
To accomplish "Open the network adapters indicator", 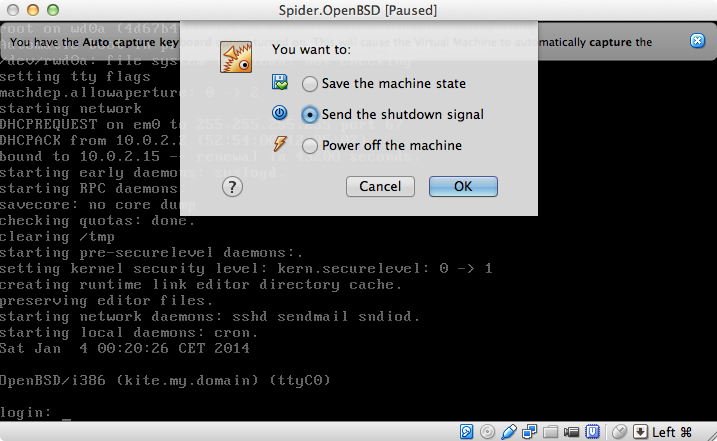I will (x=530, y=432).
